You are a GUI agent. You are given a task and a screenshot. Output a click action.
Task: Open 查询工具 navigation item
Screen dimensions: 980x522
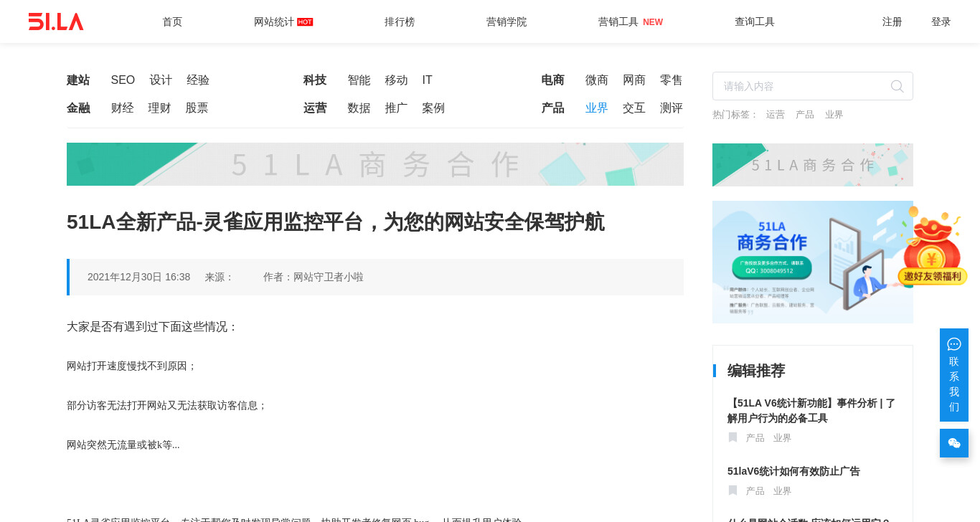755,22
